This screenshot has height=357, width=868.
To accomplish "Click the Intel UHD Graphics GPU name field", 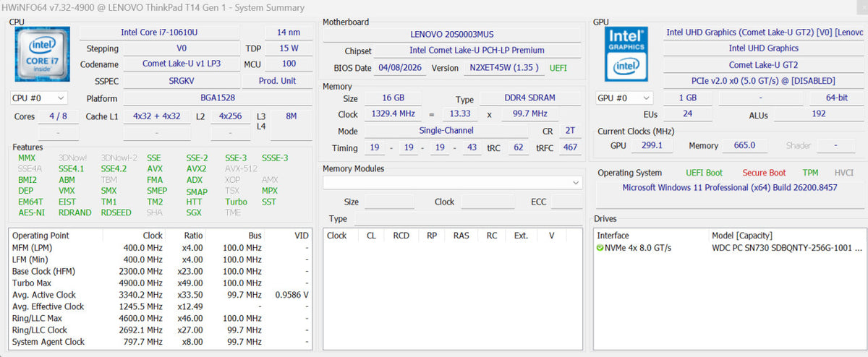I will [x=763, y=48].
